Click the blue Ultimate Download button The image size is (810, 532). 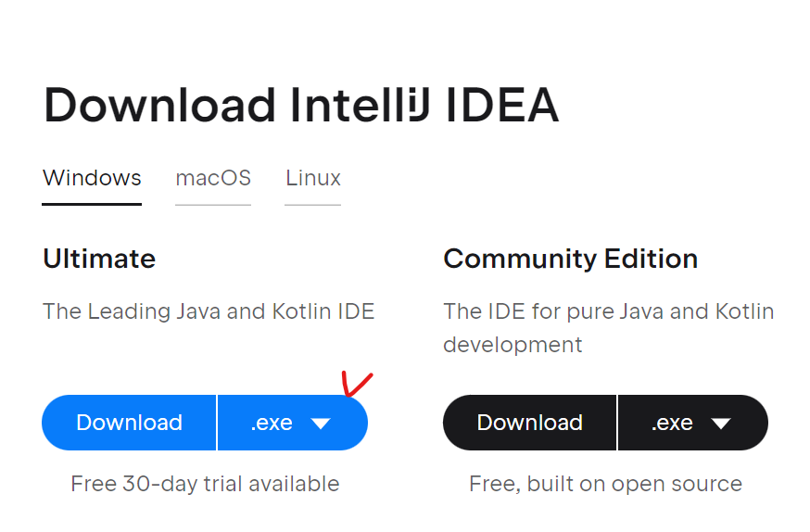tap(129, 423)
